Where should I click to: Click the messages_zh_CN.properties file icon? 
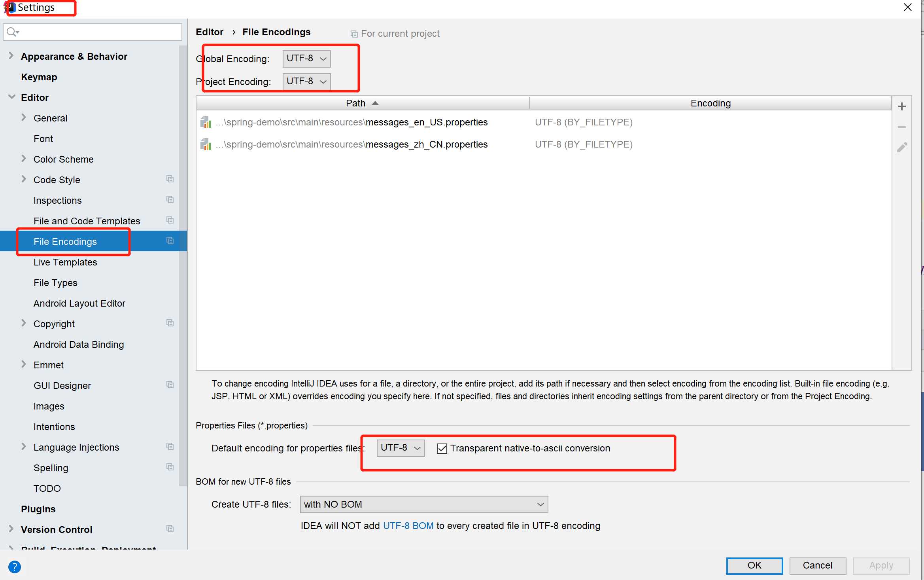(x=207, y=144)
